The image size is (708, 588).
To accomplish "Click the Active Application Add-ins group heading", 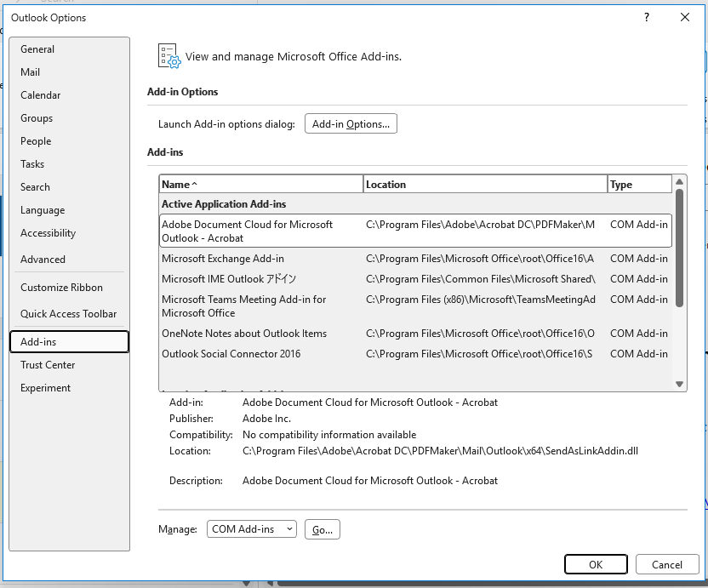I will click(224, 204).
